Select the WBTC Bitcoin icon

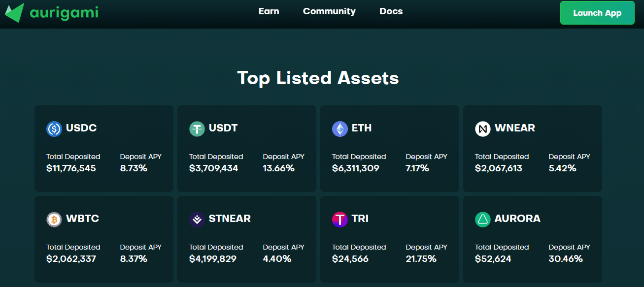54,220
